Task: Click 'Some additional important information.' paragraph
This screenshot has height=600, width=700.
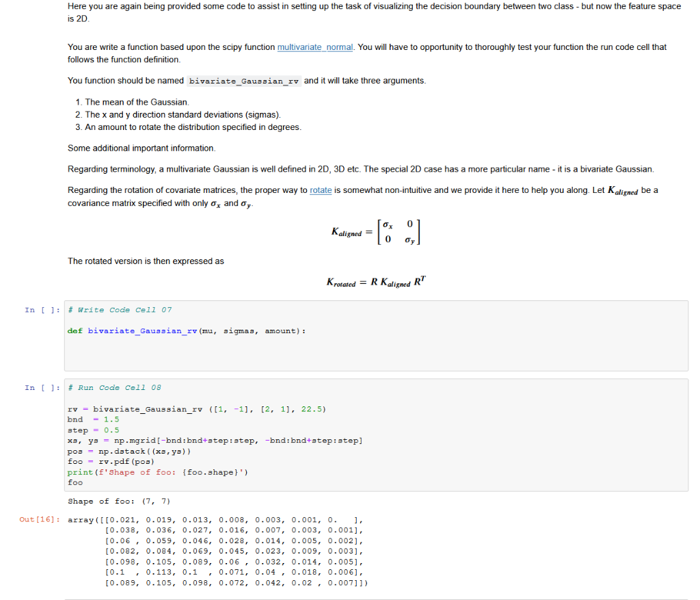Action: click(142, 148)
